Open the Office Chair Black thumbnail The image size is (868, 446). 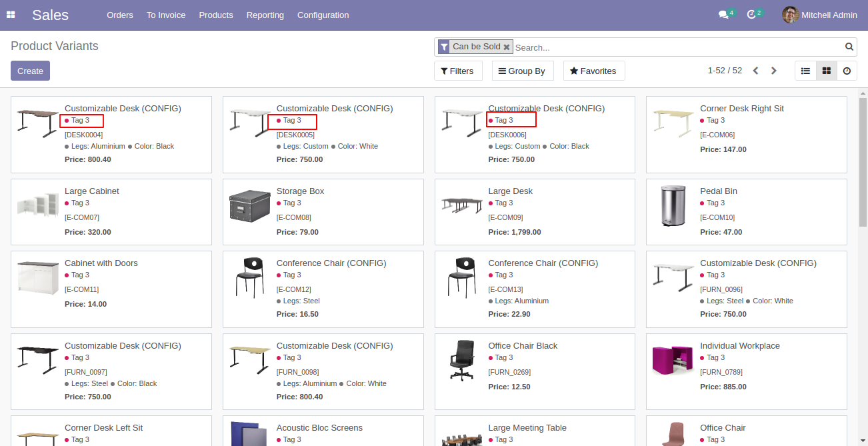coord(462,360)
